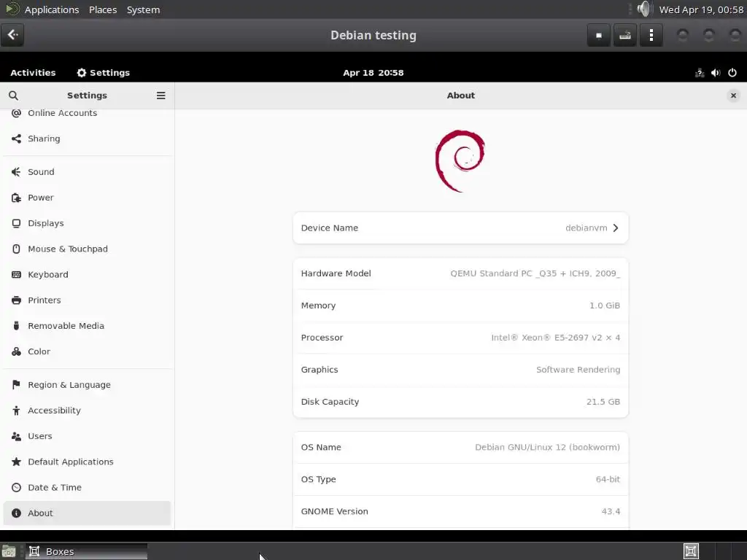Open the Boxes keyboard shortcuts button
The height and width of the screenshot is (560, 747).
pyautogui.click(x=625, y=35)
